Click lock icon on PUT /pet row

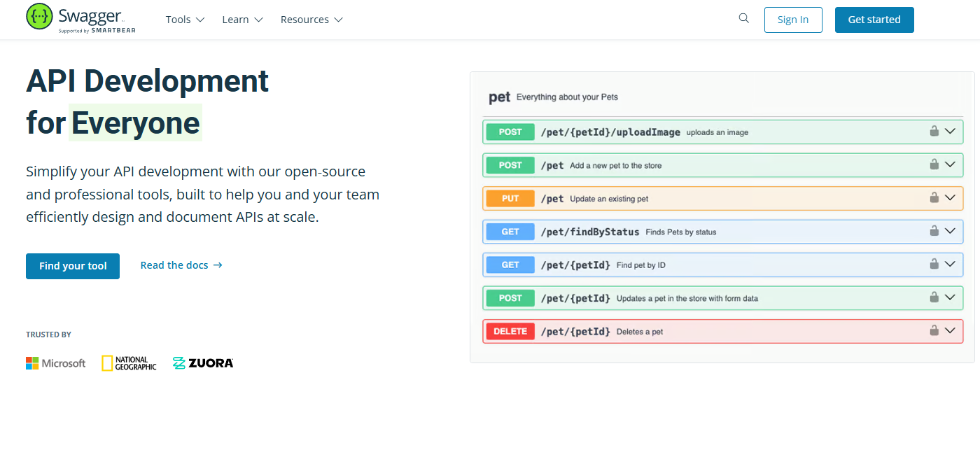pos(934,197)
